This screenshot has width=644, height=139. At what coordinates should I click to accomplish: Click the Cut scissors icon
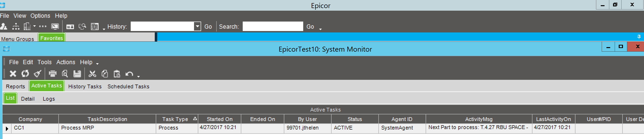click(92, 74)
